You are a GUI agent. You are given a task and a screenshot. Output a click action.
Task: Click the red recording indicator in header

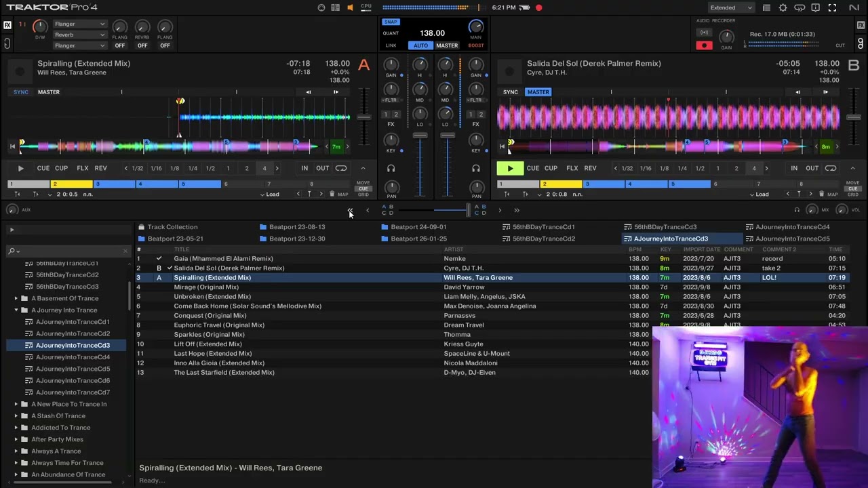click(x=538, y=7)
